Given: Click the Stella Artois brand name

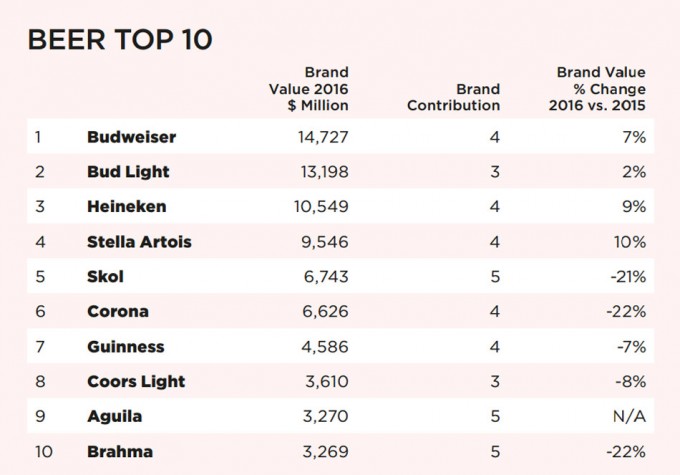Looking at the screenshot, I should (139, 242).
